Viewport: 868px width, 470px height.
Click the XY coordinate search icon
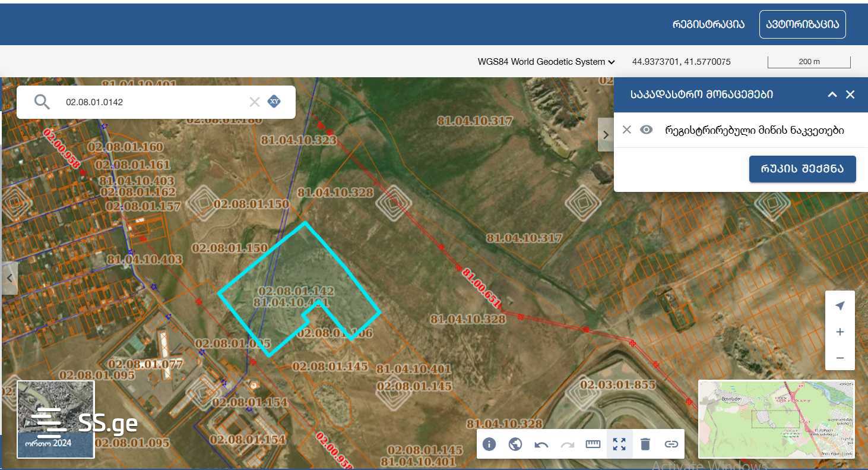click(274, 102)
